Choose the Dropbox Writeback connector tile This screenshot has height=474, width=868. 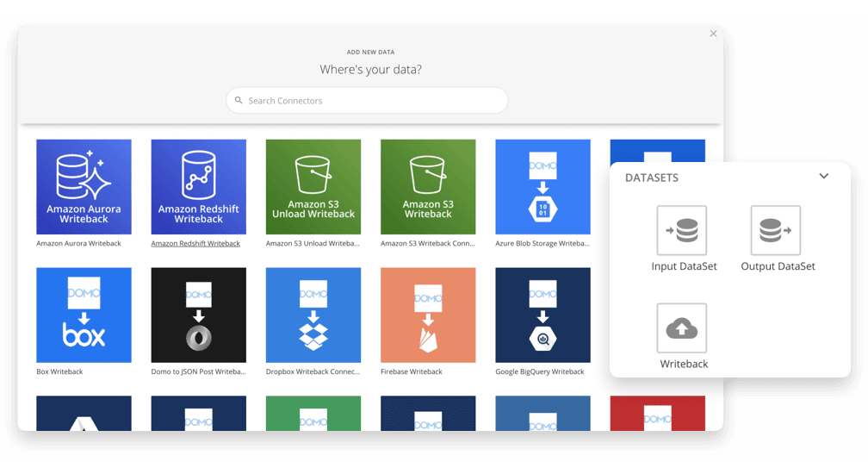click(x=313, y=315)
